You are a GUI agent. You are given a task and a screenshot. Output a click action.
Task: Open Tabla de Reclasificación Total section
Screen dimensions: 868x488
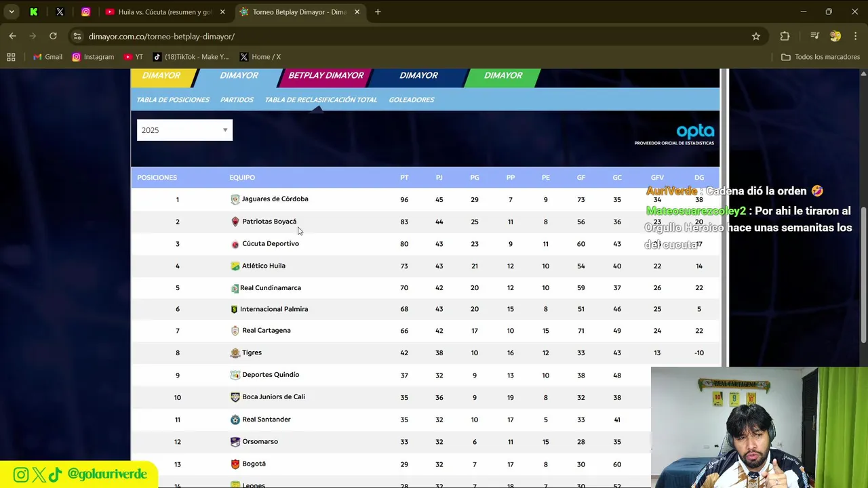[x=321, y=100]
